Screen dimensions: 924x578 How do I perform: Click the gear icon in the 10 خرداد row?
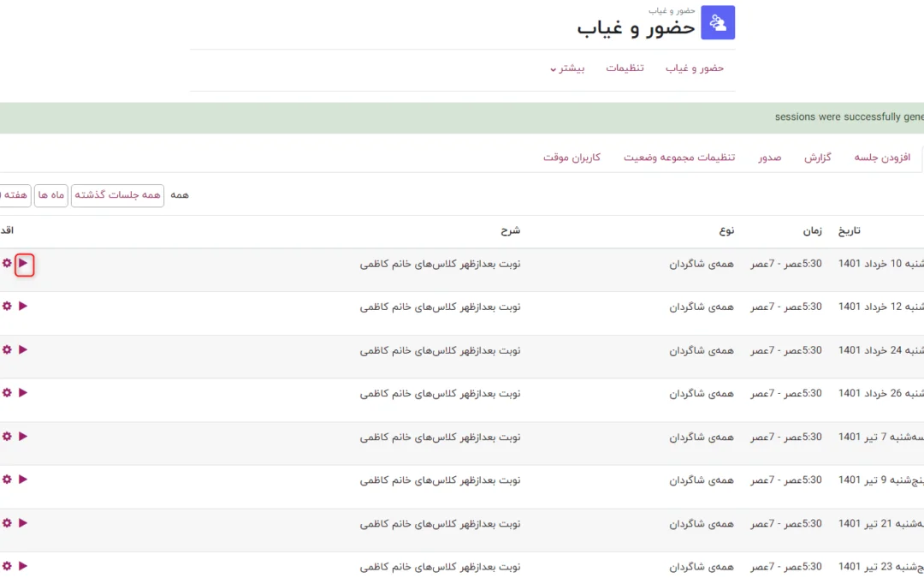[7, 264]
